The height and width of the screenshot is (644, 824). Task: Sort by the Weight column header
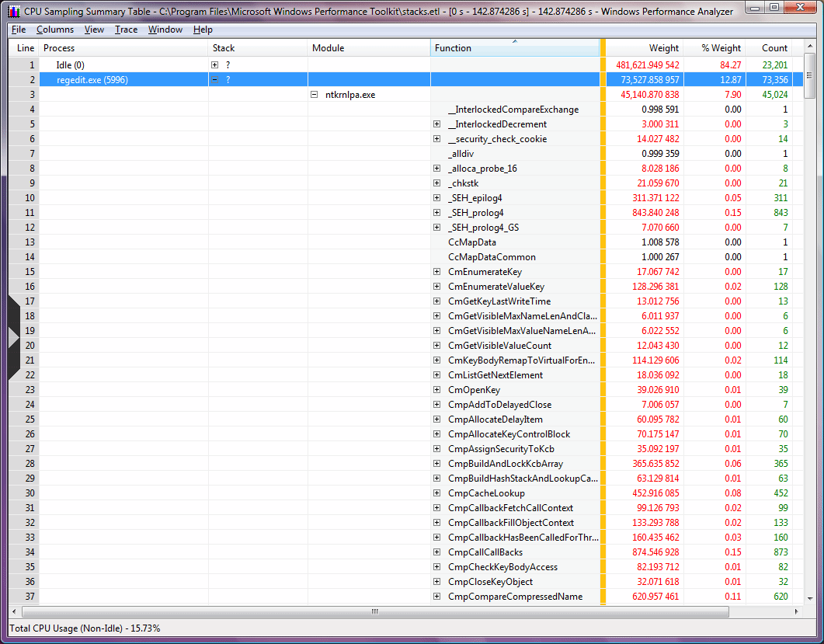(x=645, y=48)
